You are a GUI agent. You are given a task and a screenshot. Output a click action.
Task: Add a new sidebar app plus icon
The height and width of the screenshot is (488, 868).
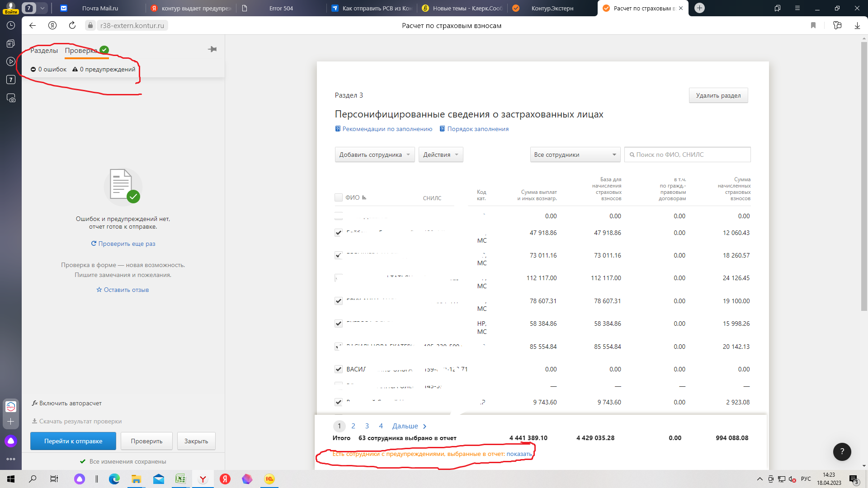[11, 421]
